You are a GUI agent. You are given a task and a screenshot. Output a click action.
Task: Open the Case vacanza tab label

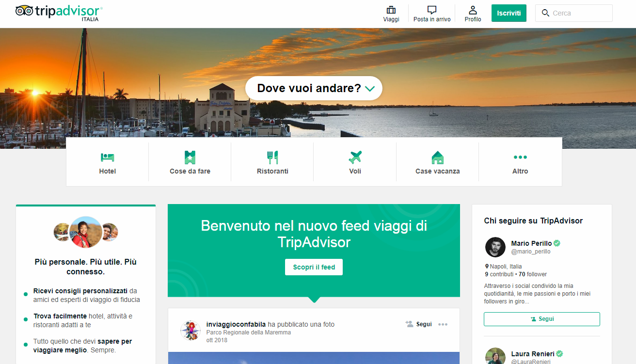tap(438, 171)
